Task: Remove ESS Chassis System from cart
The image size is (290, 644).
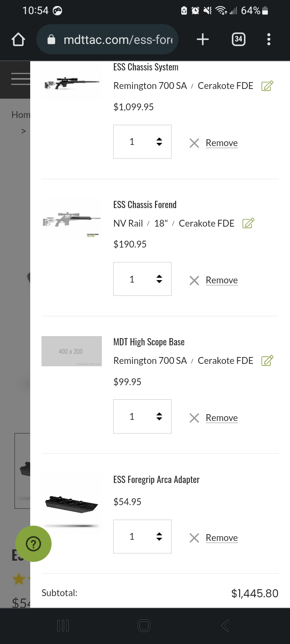Action: click(214, 143)
